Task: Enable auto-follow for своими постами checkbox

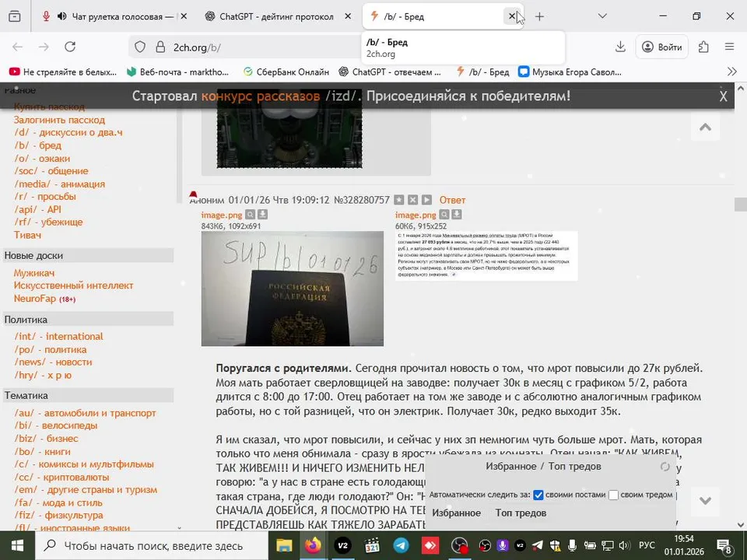Action: pyautogui.click(x=538, y=495)
